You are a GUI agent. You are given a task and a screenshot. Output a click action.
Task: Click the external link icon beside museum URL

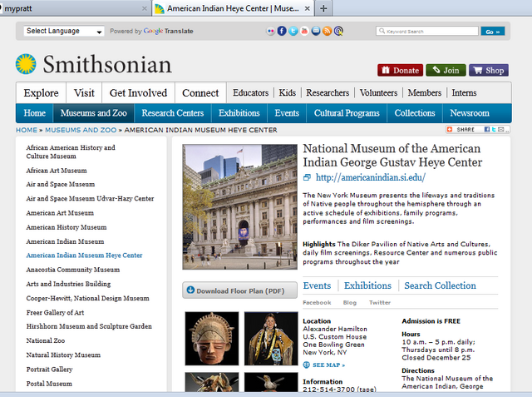point(307,177)
